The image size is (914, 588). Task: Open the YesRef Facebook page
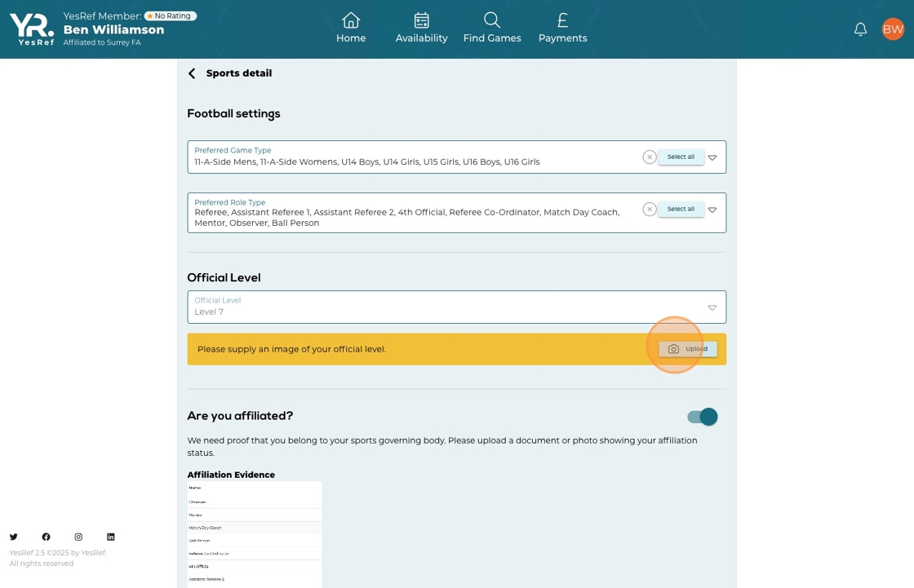tap(46, 537)
